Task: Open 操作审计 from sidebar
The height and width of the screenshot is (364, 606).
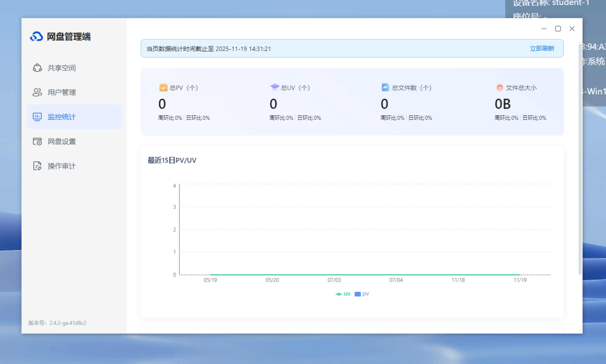Action: (62, 166)
